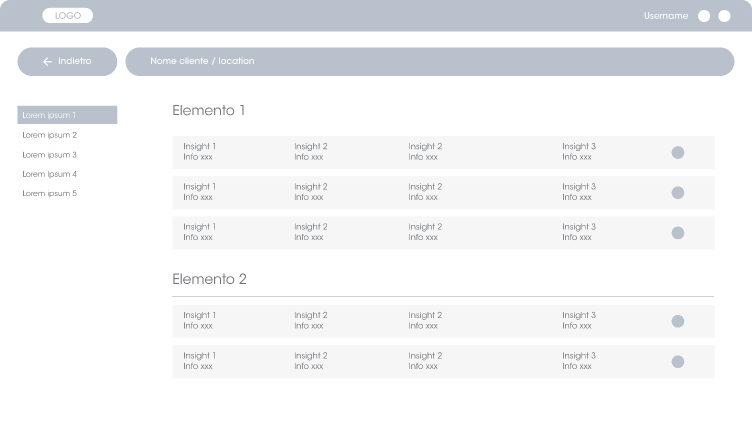Click the LOGO badge in the header
The image size is (752, 422).
pyautogui.click(x=67, y=16)
